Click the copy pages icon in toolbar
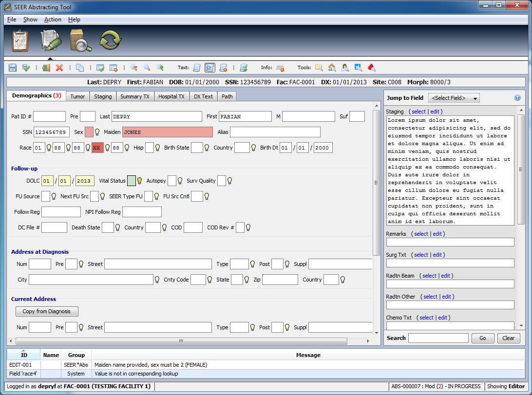This screenshot has height=395, width=532. point(80,68)
